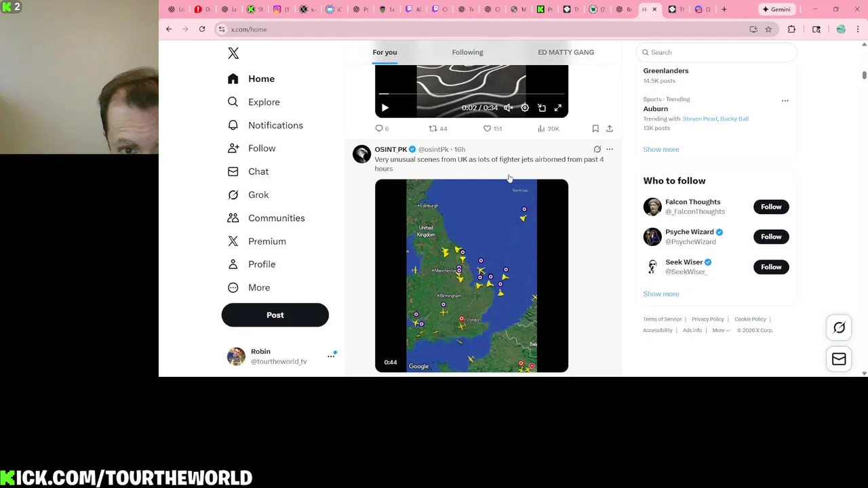868x488 pixels.
Task: Follow Seek Wiser
Action: 771,267
